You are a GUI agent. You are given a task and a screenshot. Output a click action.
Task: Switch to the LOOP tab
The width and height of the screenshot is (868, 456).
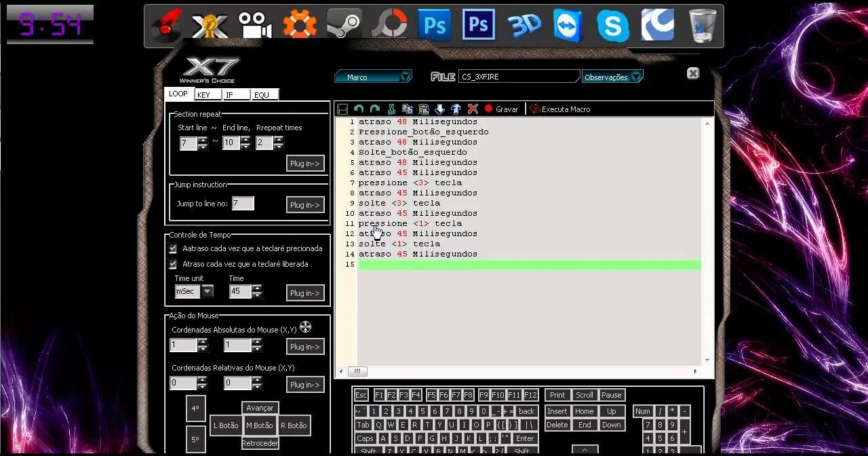coord(178,94)
